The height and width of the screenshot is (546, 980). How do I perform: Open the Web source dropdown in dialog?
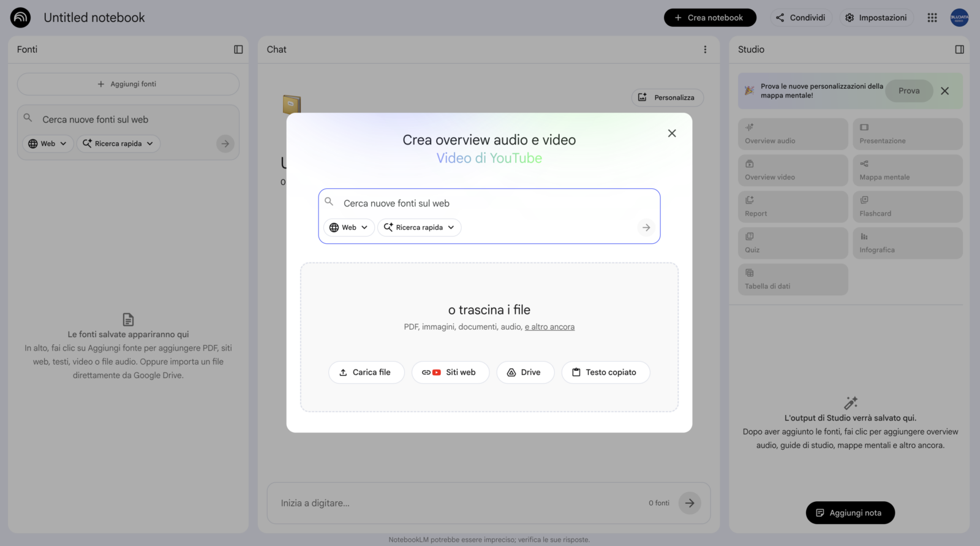click(349, 227)
